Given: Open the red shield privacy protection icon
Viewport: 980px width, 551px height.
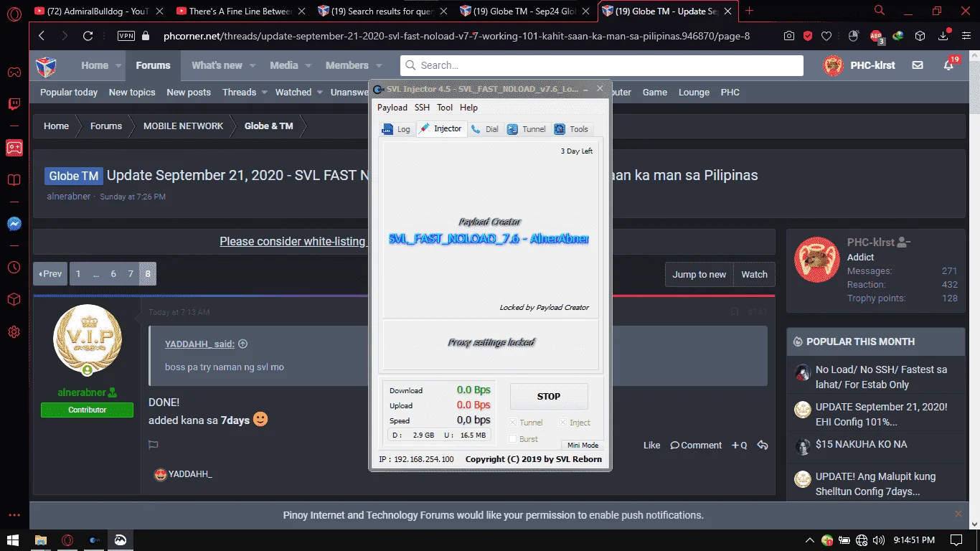Looking at the screenshot, I should (808, 36).
